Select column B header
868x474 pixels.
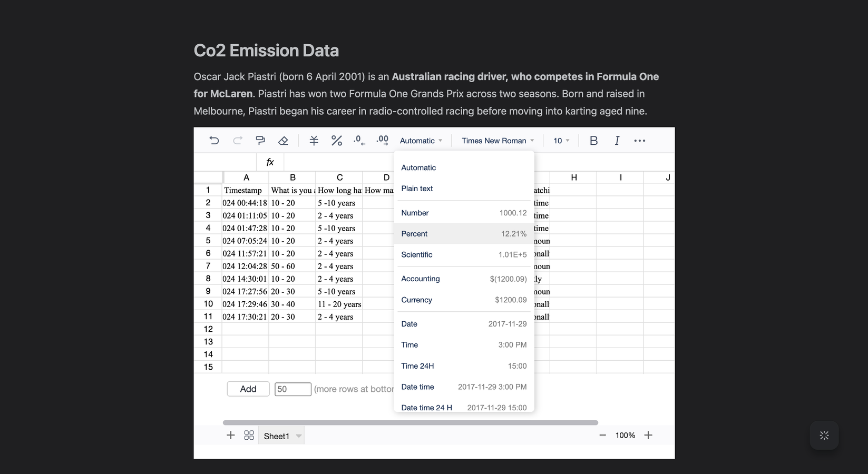click(x=292, y=177)
